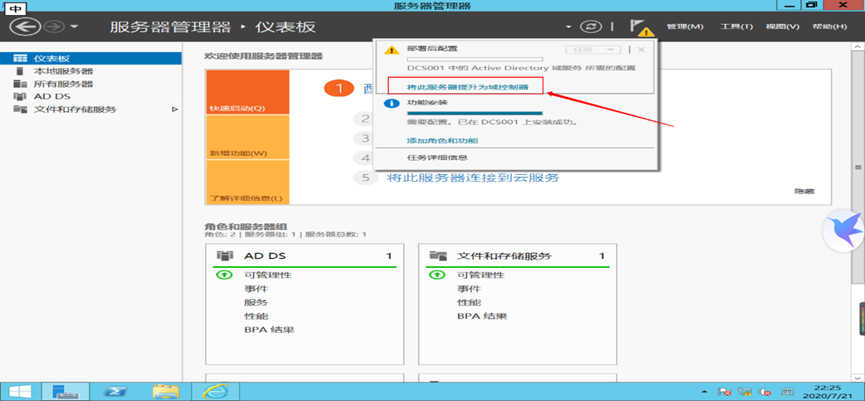Image resolution: width=865 pixels, height=401 pixels.
Task: Open the 新增功能(W) tile
Action: tap(247, 137)
